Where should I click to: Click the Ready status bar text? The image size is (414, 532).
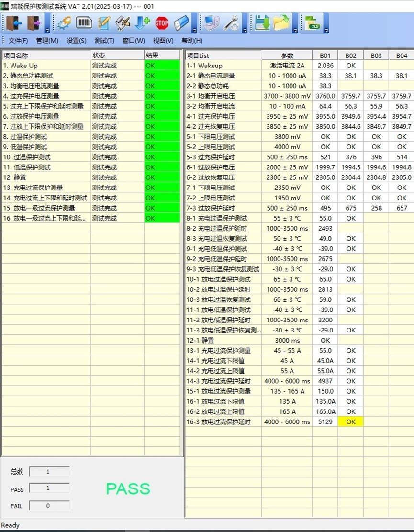11,525
